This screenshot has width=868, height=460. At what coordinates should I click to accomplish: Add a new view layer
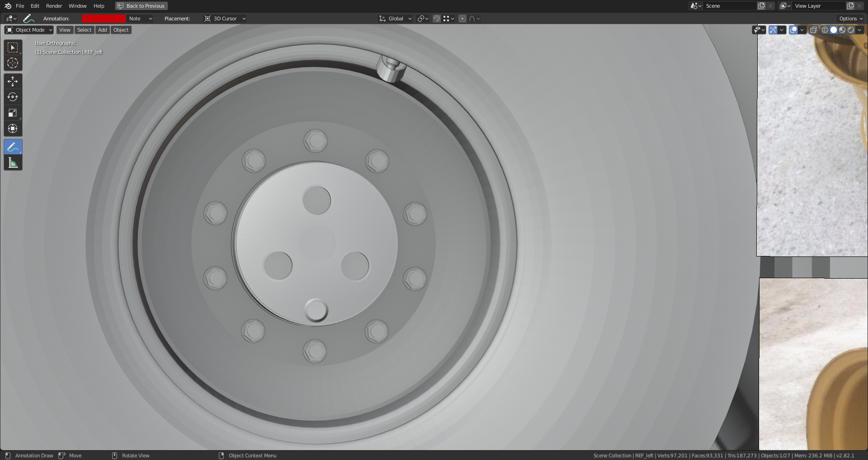[850, 6]
